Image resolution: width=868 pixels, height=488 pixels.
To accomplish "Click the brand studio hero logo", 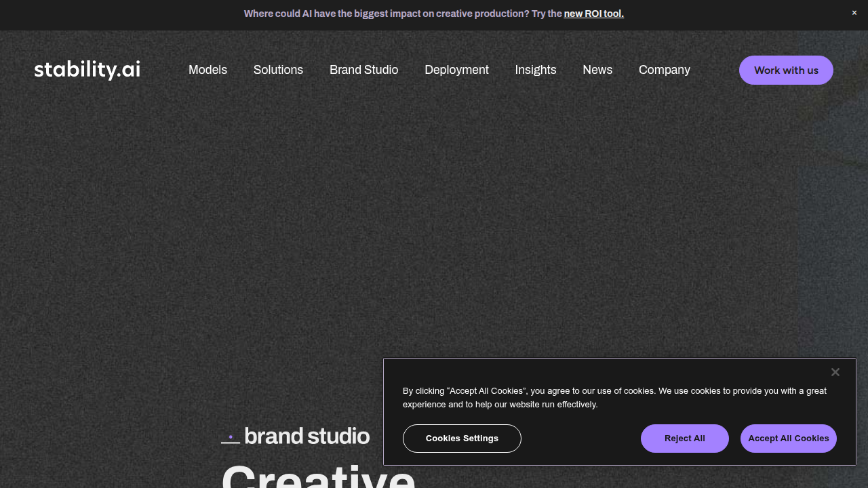I will 296,436.
